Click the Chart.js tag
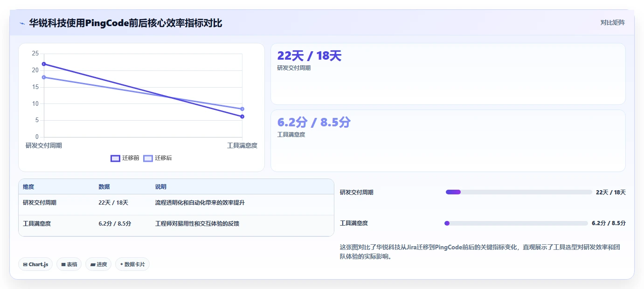The width and height of the screenshot is (644, 289). tap(36, 264)
